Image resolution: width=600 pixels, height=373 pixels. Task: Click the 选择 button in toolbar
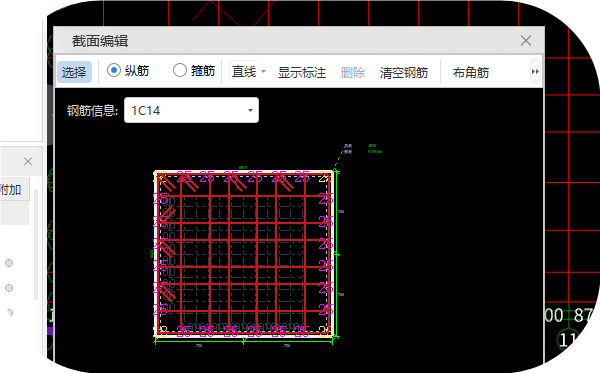[74, 72]
